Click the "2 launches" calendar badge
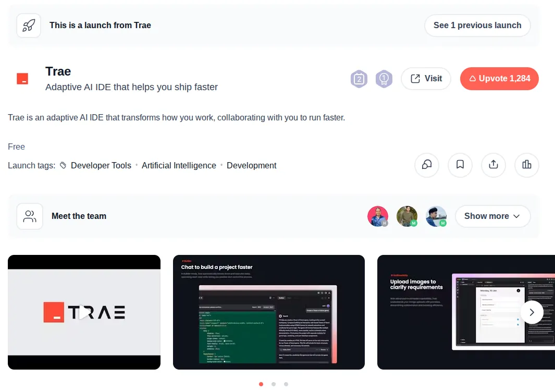 (359, 79)
